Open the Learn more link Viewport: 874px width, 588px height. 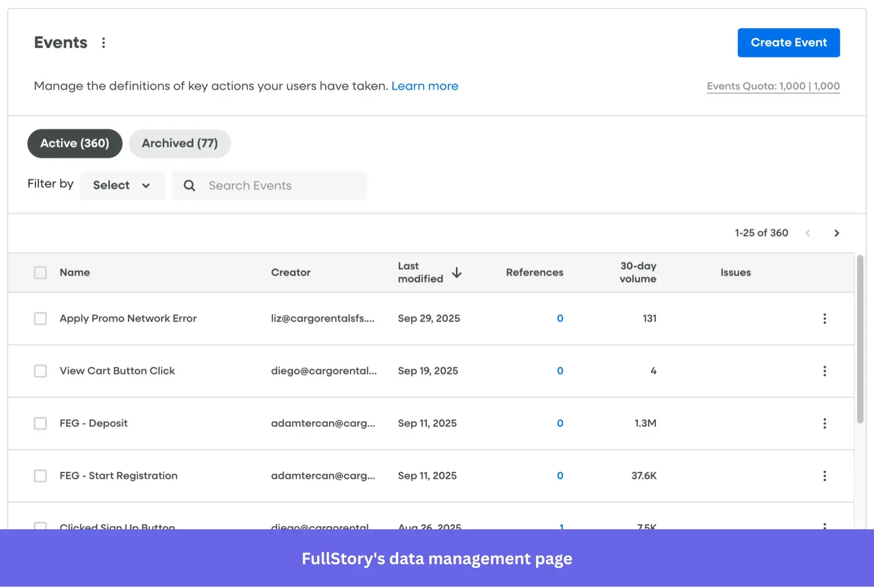coord(425,86)
